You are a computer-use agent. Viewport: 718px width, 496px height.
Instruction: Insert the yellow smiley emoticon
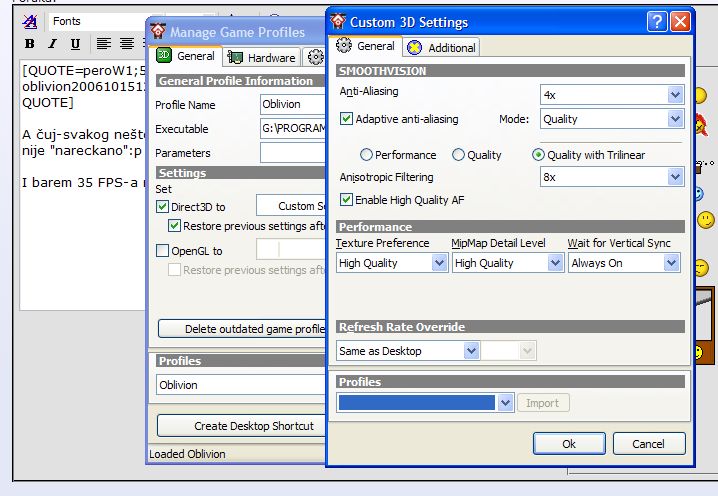(x=706, y=219)
